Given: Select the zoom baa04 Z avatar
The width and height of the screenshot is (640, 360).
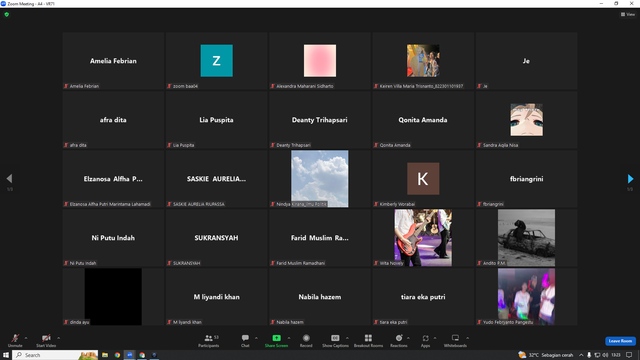Looking at the screenshot, I should [217, 61].
